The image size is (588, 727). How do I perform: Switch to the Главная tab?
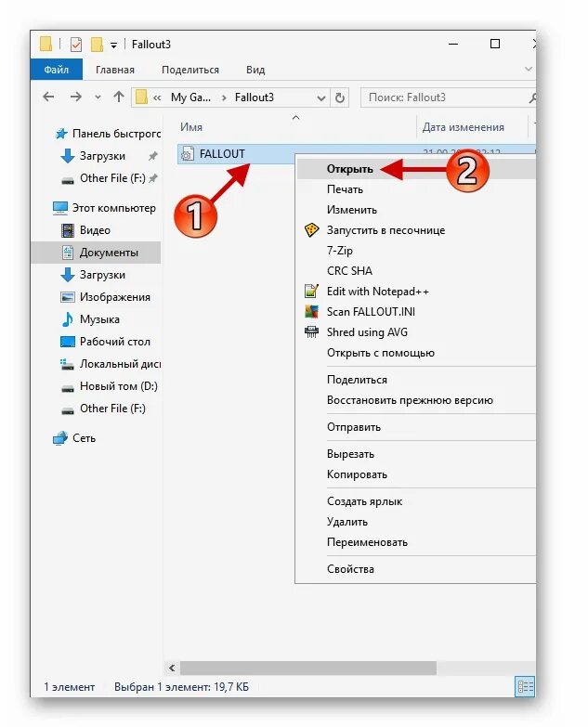click(115, 70)
